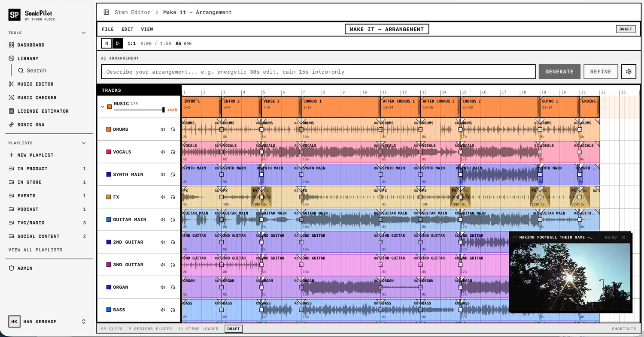644x337 pixels.
Task: Click the Generate button
Action: pos(559,72)
